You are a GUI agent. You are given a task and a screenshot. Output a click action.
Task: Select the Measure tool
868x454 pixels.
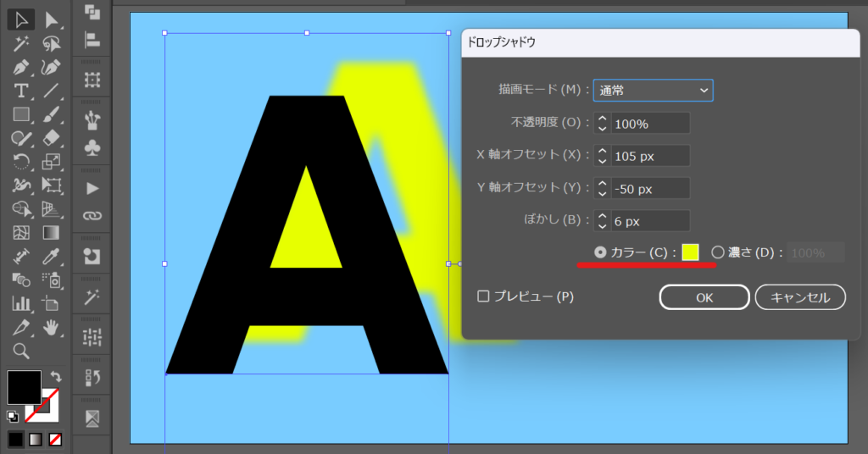point(21,257)
